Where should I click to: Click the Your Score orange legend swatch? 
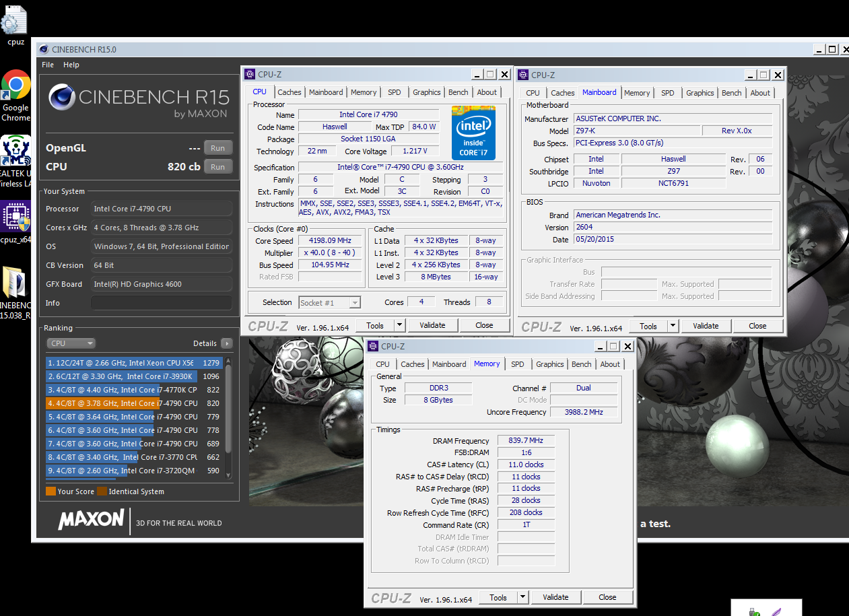pyautogui.click(x=50, y=491)
